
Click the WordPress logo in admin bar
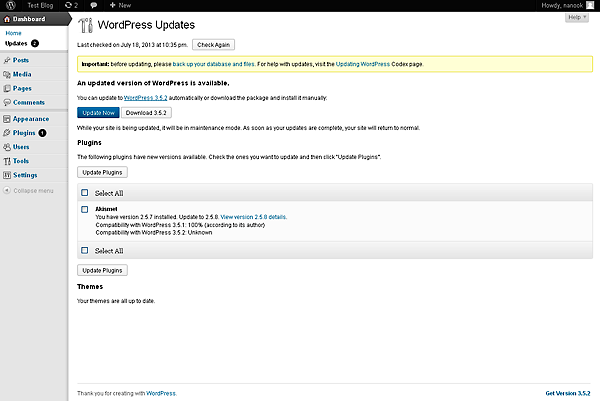11,5
